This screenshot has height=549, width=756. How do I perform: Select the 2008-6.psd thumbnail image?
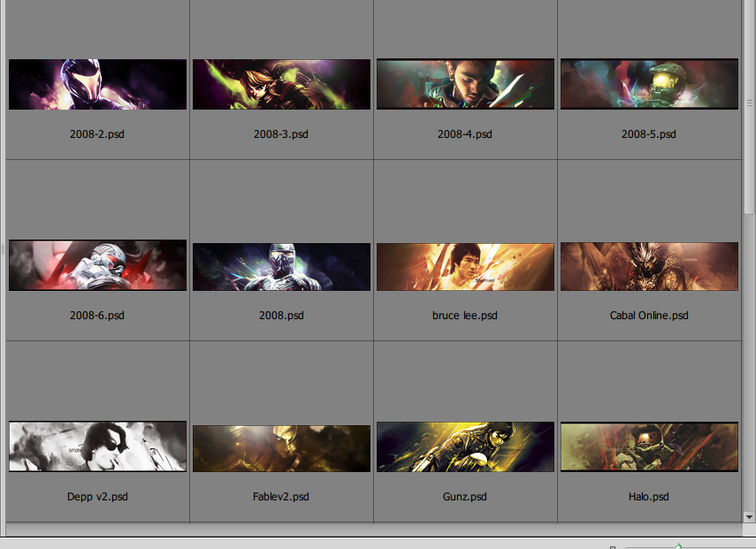(97, 265)
